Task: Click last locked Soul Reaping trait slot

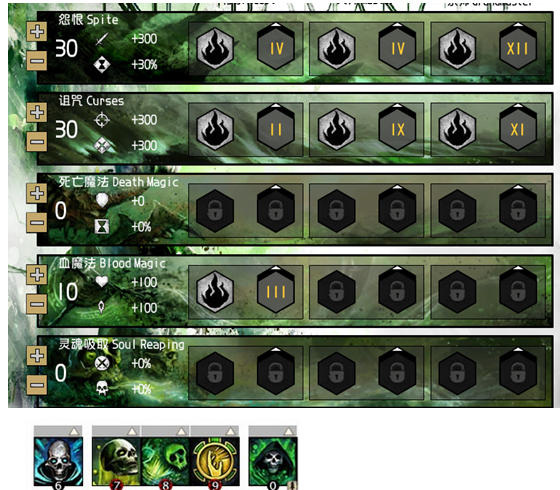Action: (518, 374)
